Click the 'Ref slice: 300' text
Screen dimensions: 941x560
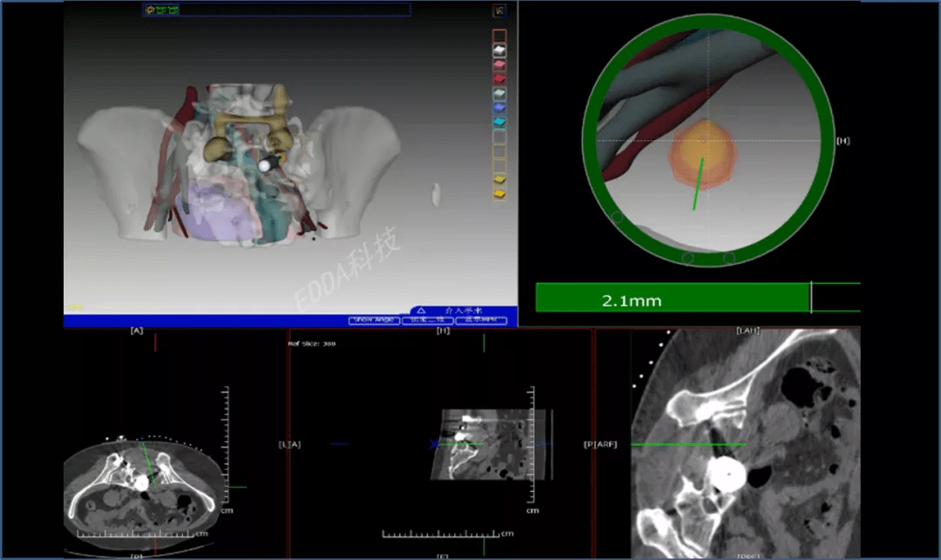click(311, 343)
